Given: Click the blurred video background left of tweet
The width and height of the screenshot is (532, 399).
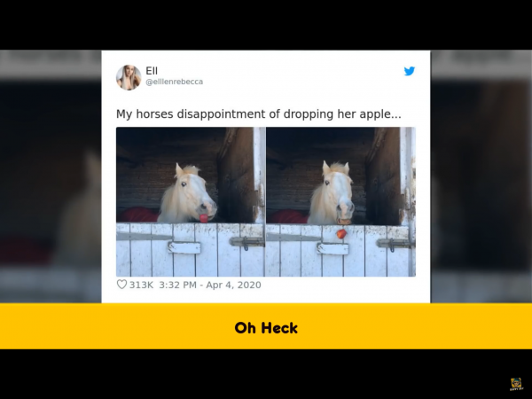Looking at the screenshot, I should pyautogui.click(x=51, y=176).
